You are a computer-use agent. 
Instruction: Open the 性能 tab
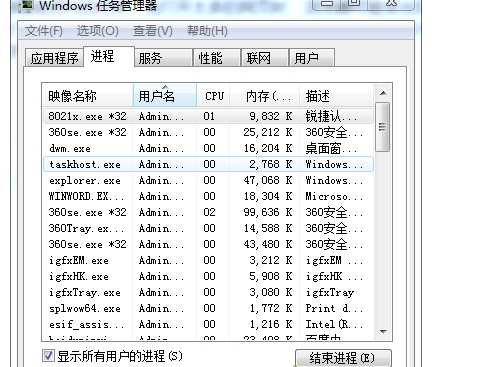(217, 58)
